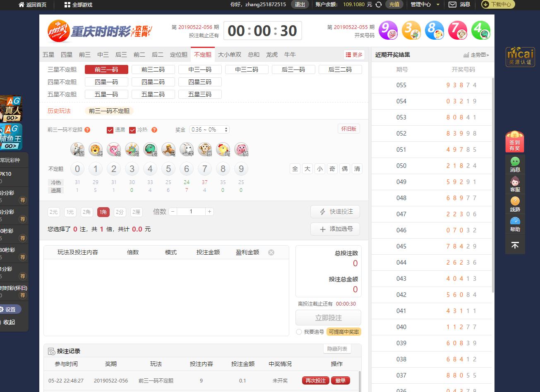The image size is (540, 392).
Task: Select the 2分 unit option
Action: pos(120,212)
